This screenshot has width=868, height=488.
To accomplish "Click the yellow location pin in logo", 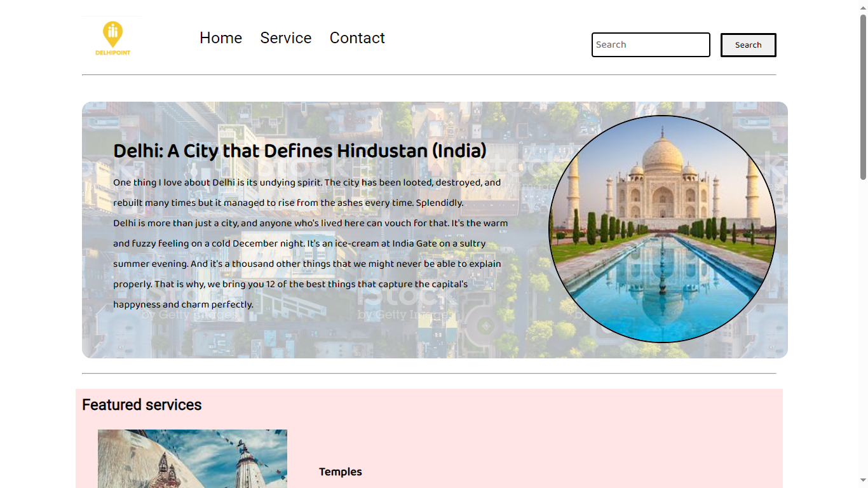I will tap(112, 34).
